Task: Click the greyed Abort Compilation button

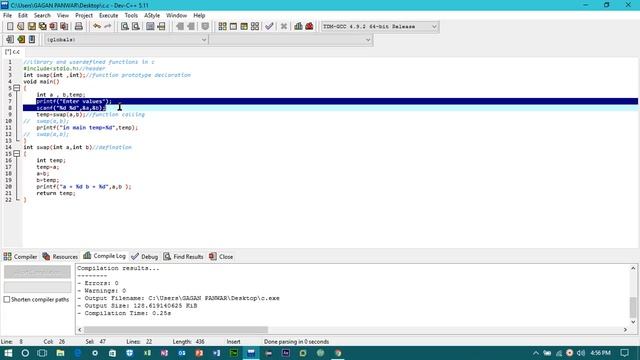Action: tap(37, 272)
